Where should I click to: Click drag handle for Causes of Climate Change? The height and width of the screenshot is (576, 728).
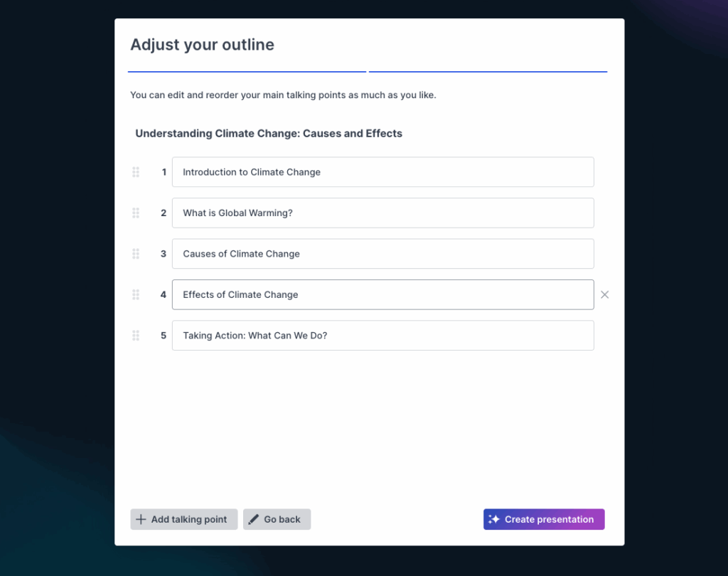[x=136, y=254]
